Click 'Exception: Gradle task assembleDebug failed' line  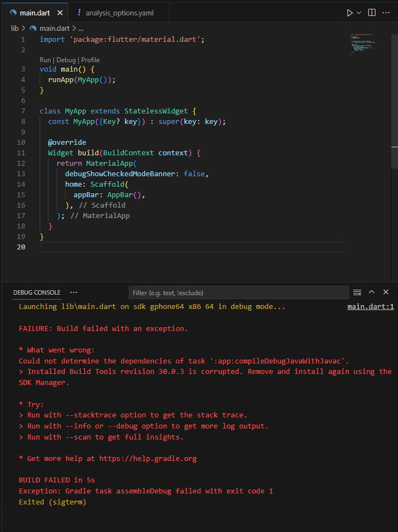(146, 491)
